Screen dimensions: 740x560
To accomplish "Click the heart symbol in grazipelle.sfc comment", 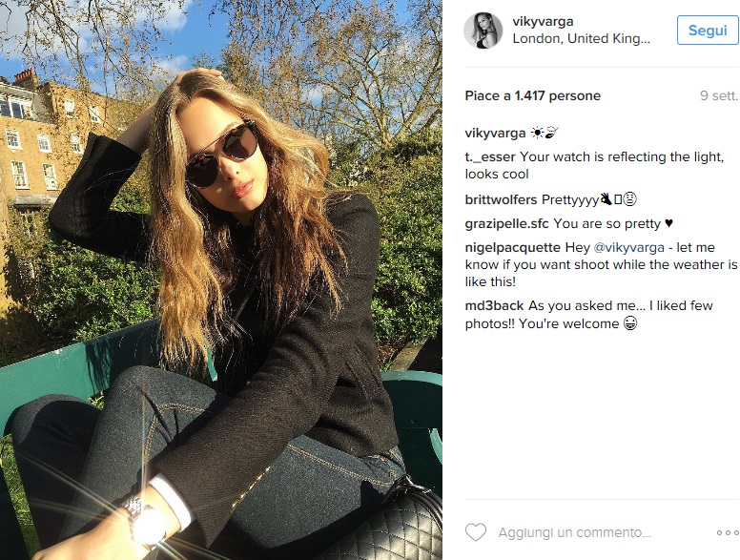I will click(668, 223).
